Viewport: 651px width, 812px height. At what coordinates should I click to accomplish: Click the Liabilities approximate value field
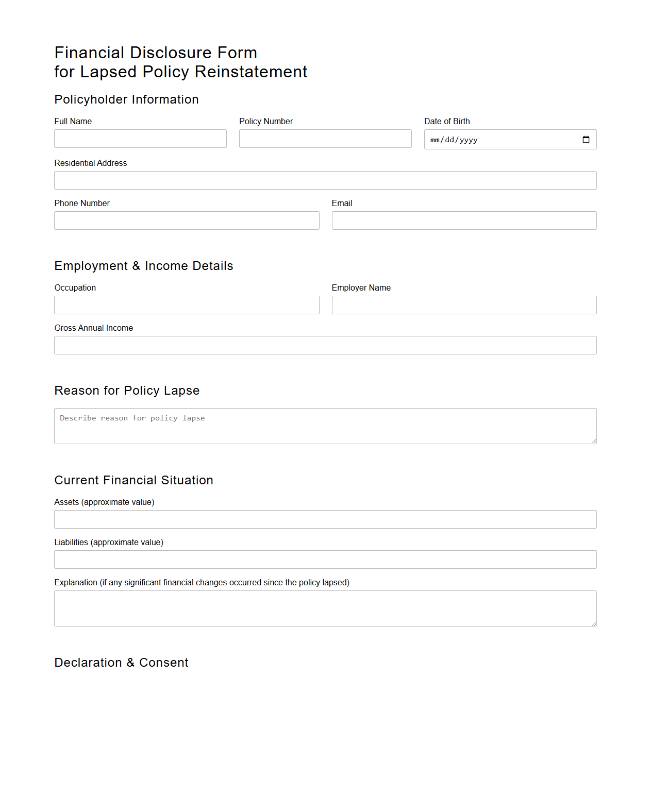tap(325, 559)
